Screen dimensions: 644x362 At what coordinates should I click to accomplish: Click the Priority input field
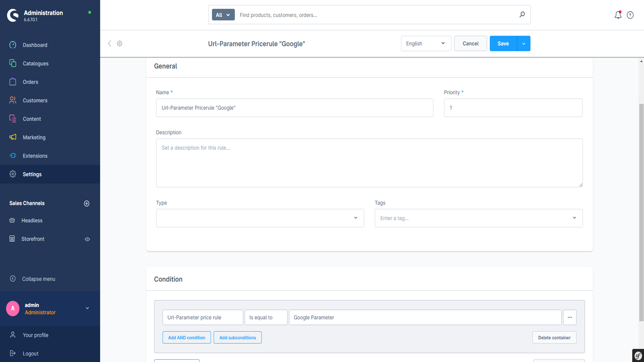(513, 108)
